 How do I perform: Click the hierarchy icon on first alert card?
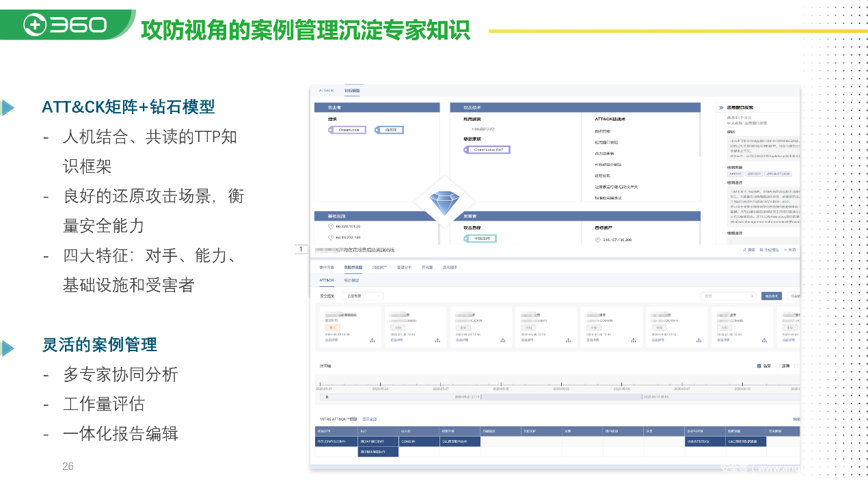[372, 340]
